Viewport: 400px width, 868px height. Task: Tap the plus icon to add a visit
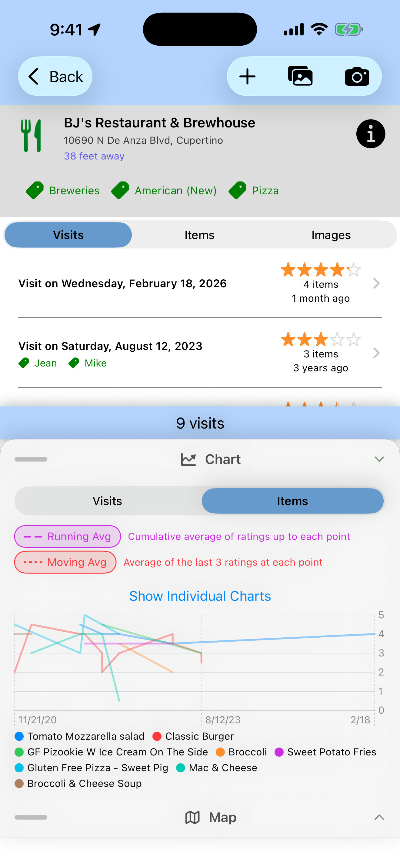247,77
